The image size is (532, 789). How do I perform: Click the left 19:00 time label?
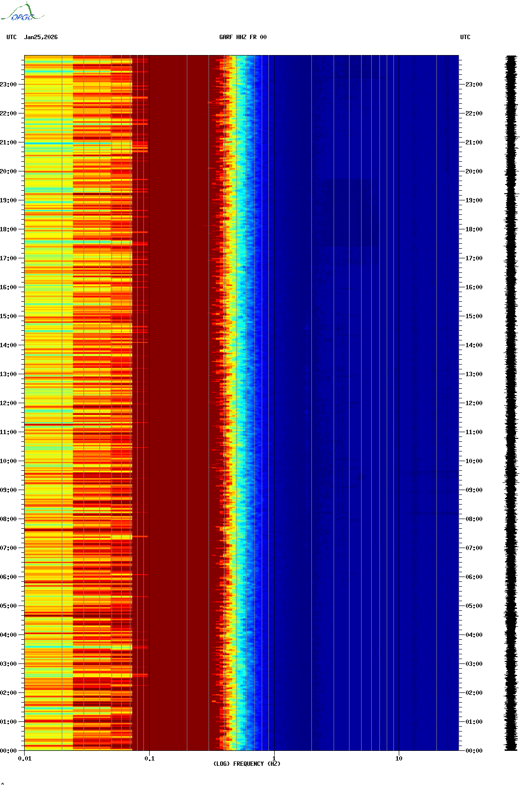pyautogui.click(x=8, y=200)
